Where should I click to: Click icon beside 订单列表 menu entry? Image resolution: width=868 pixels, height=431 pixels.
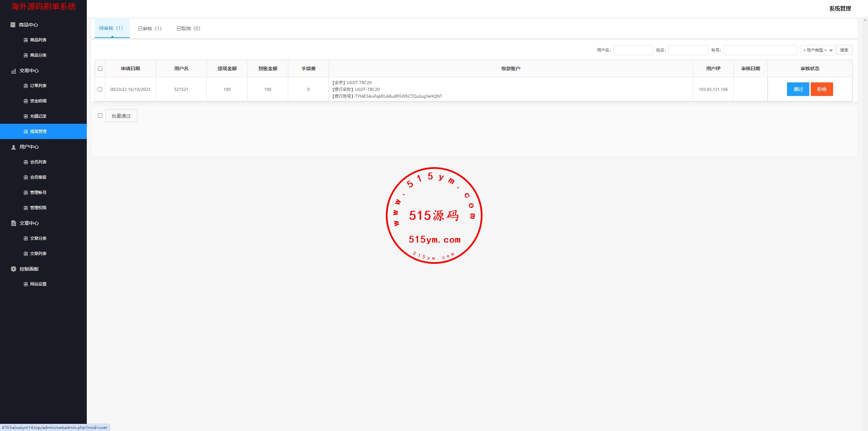(x=26, y=86)
